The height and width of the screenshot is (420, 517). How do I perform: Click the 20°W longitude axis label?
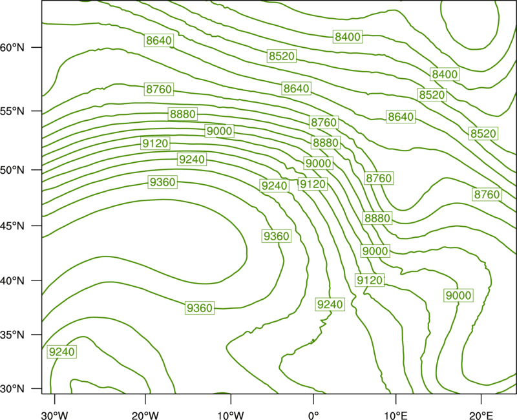[x=145, y=415]
